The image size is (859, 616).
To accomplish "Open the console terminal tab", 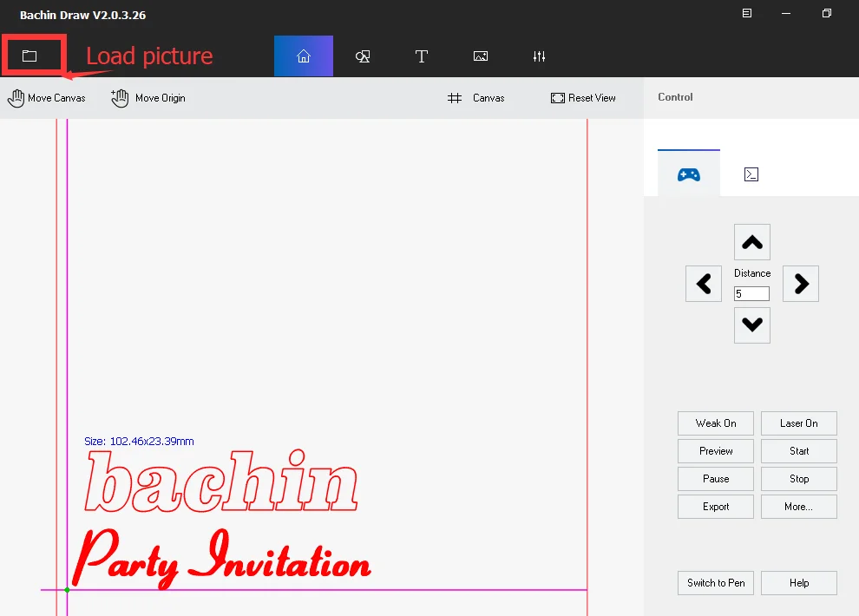I will tap(751, 174).
